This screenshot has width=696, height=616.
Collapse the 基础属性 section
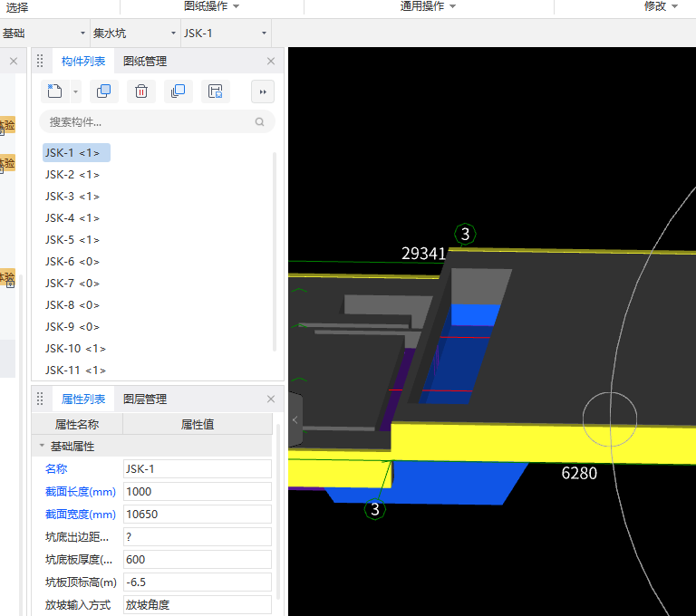(x=42, y=446)
